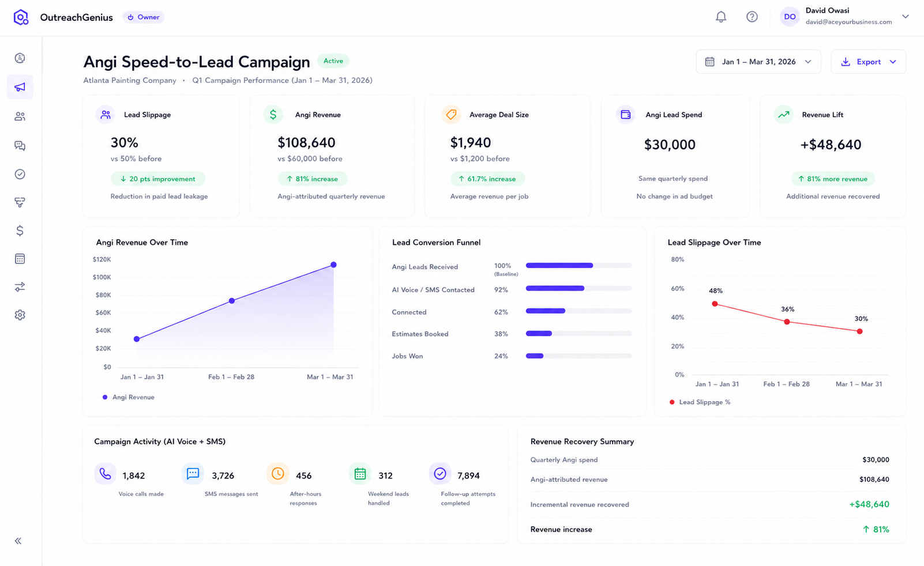Image resolution: width=924 pixels, height=566 pixels.
Task: Click the $1,940 average deal size value
Action: point(471,142)
